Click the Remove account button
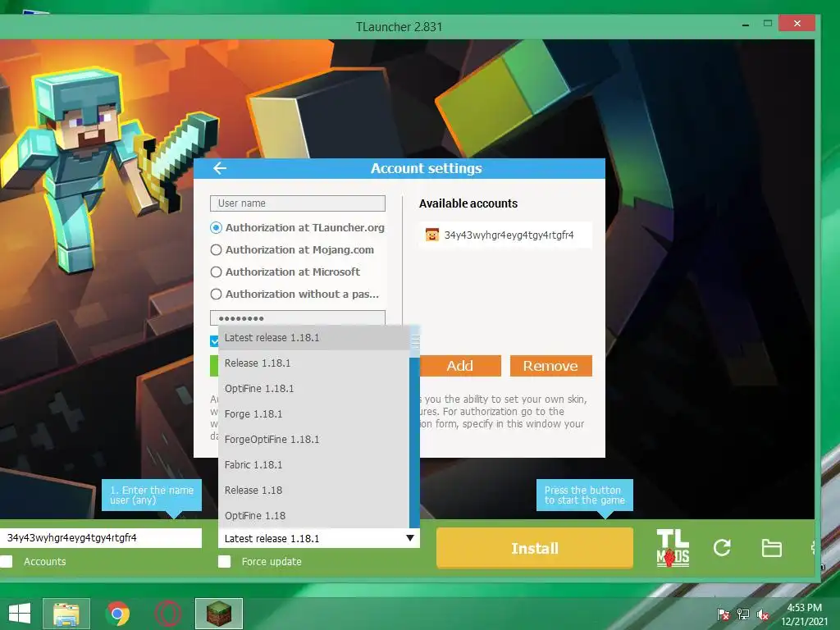This screenshot has width=840, height=630. point(550,366)
